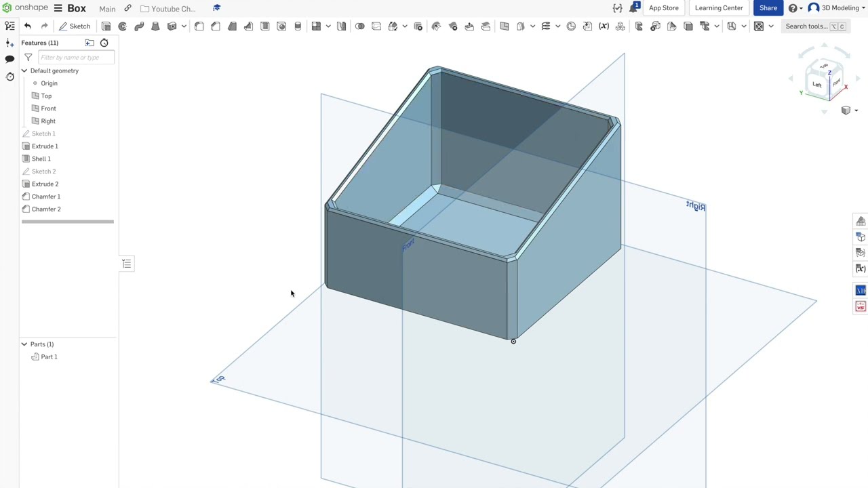Click the Undo arrow
This screenshot has width=868, height=488.
28,26
